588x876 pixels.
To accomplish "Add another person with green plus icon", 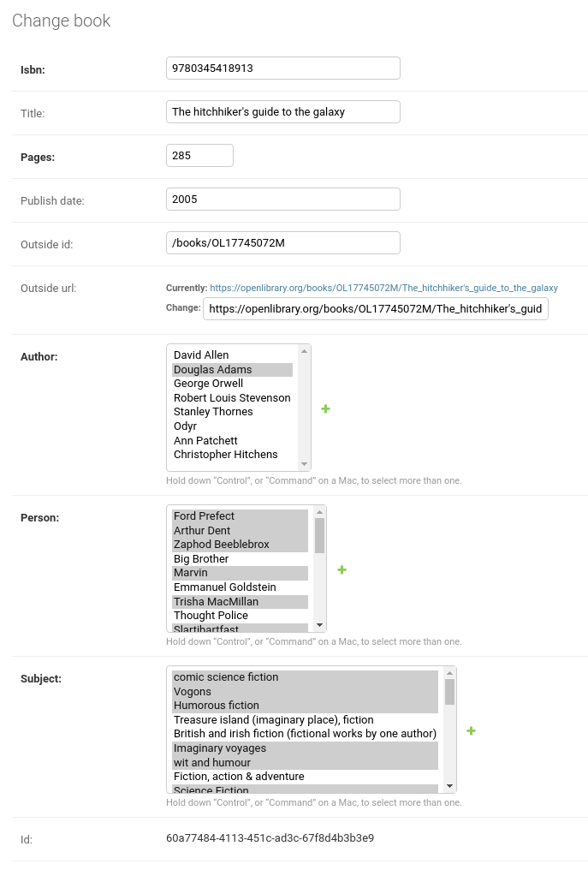I will [x=342, y=569].
